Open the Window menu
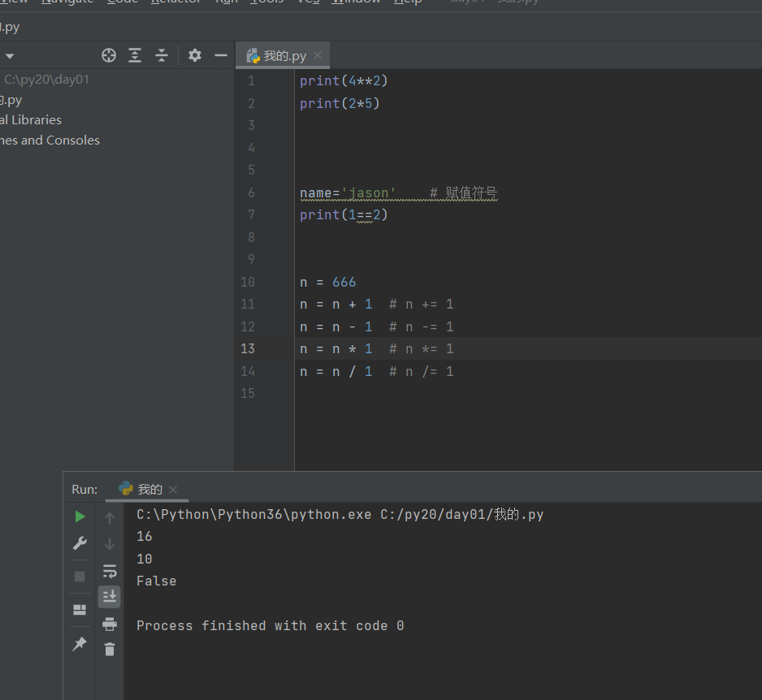Screen dimensions: 762x700 click(356, 2)
